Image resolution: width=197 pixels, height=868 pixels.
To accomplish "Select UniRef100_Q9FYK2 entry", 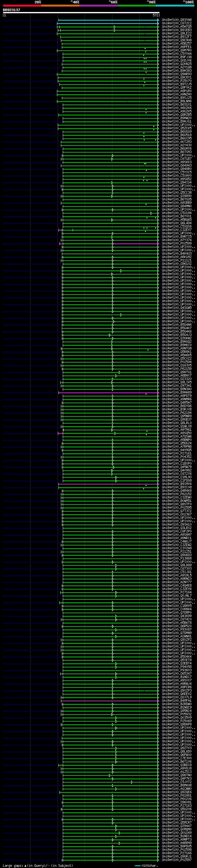I will click(177, 88).
